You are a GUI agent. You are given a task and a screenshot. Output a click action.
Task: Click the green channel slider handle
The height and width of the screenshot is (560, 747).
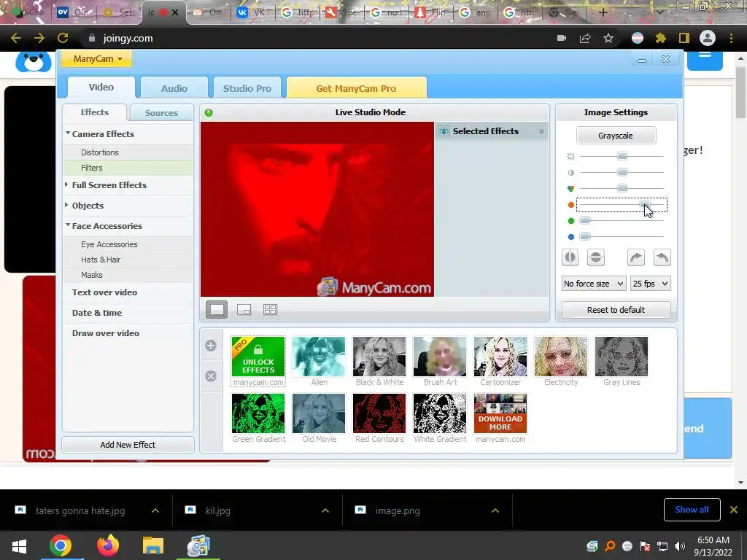click(x=585, y=220)
